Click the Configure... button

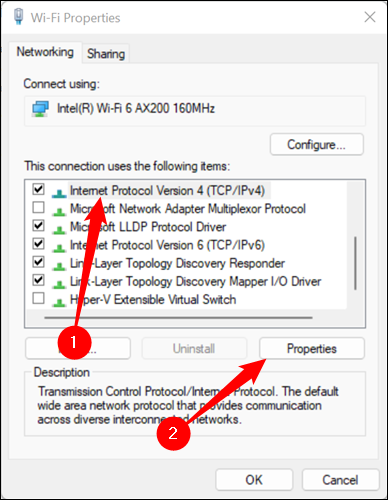coord(317,145)
